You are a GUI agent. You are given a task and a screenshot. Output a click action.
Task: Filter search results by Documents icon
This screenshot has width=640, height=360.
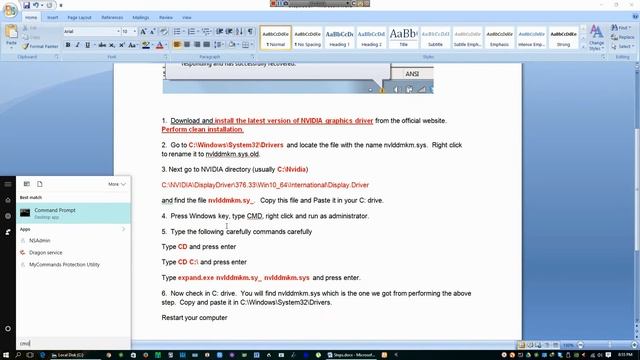tap(40, 184)
